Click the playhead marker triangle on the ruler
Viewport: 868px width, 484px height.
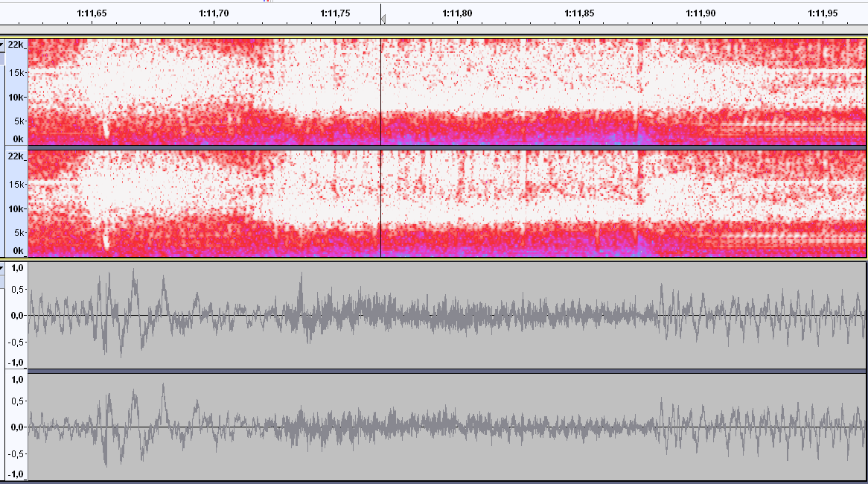(x=383, y=19)
